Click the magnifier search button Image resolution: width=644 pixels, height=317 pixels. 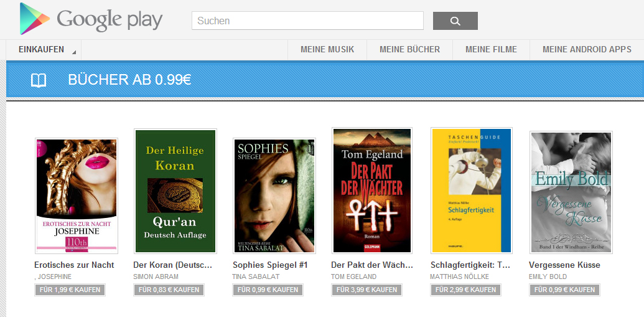pos(455,21)
